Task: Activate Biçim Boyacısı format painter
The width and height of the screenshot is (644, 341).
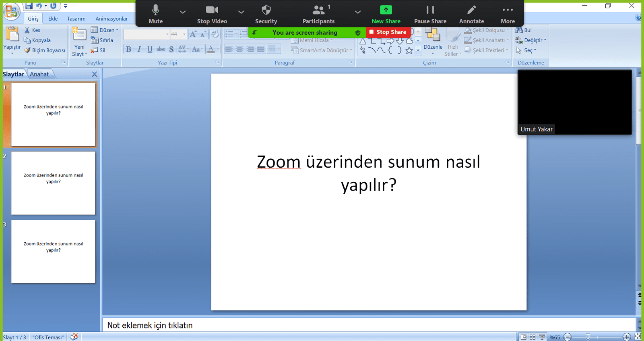Action: coord(44,50)
